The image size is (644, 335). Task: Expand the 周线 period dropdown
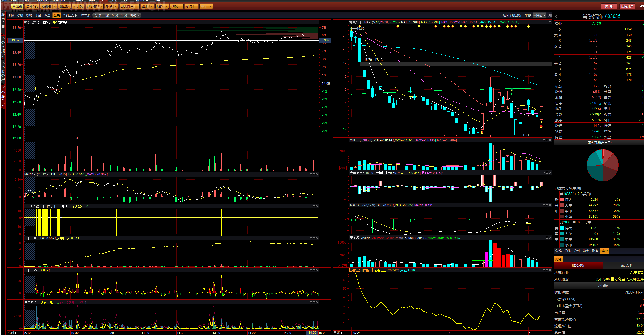[x=138, y=15]
